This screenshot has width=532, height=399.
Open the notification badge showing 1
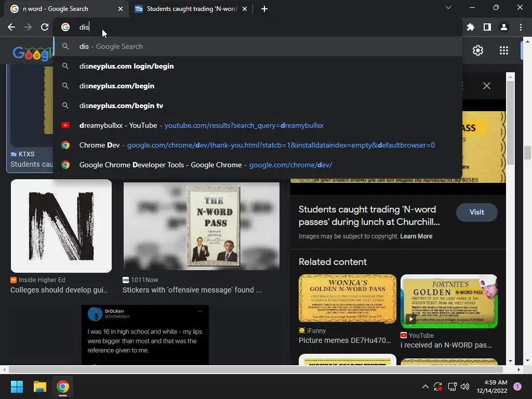pyautogui.click(x=517, y=387)
